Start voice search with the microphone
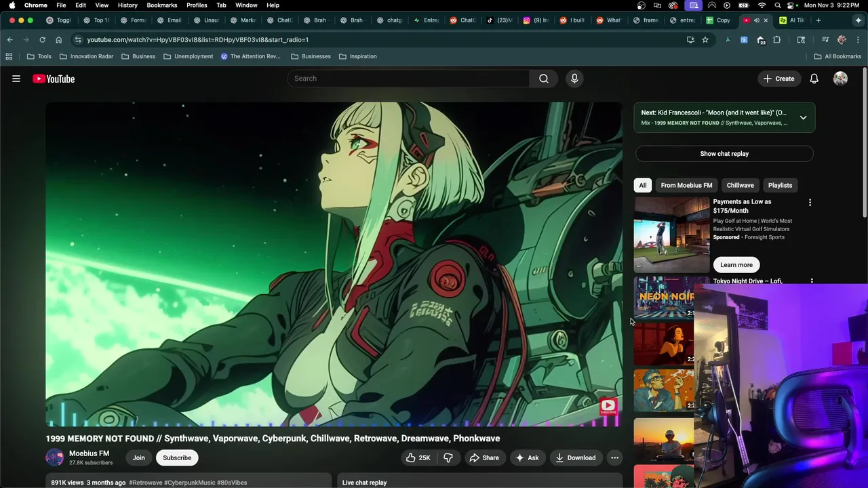 pos(574,79)
